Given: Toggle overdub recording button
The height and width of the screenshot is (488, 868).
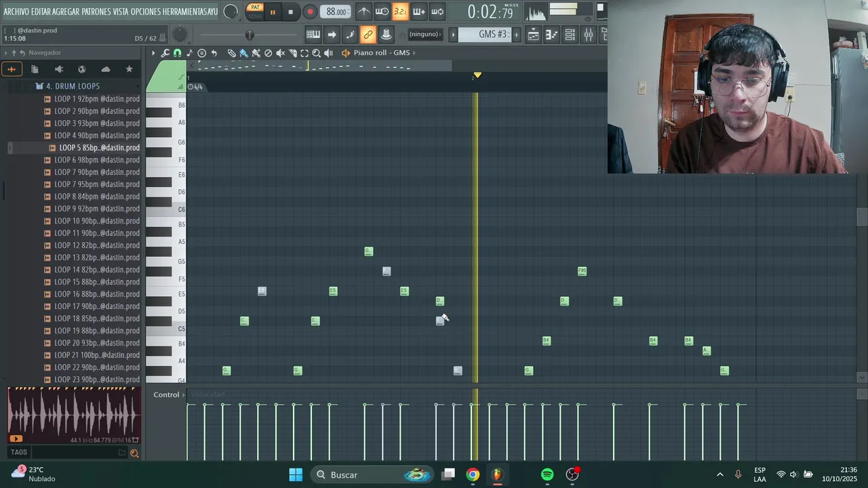Looking at the screenshot, I should tap(418, 12).
